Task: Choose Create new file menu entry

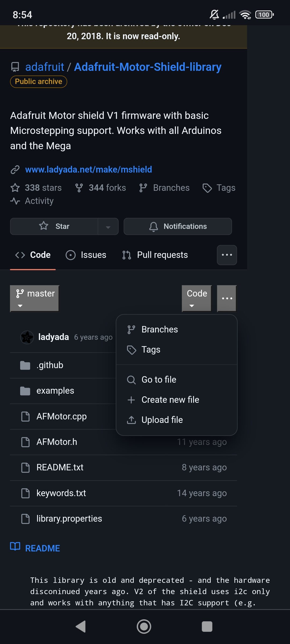Action: tap(170, 400)
